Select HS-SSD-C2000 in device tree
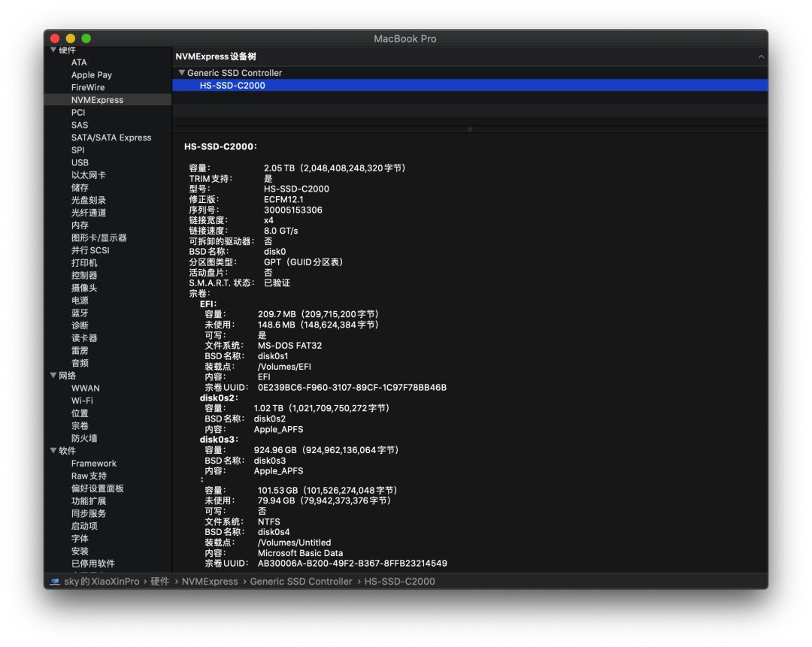Viewport: 812px width, 647px height. [x=232, y=86]
